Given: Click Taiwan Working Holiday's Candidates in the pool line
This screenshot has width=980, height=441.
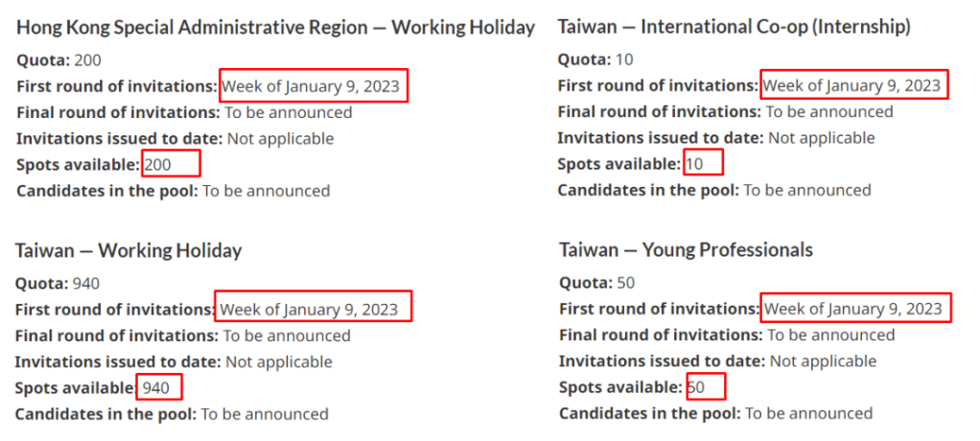Looking at the screenshot, I should (171, 414).
